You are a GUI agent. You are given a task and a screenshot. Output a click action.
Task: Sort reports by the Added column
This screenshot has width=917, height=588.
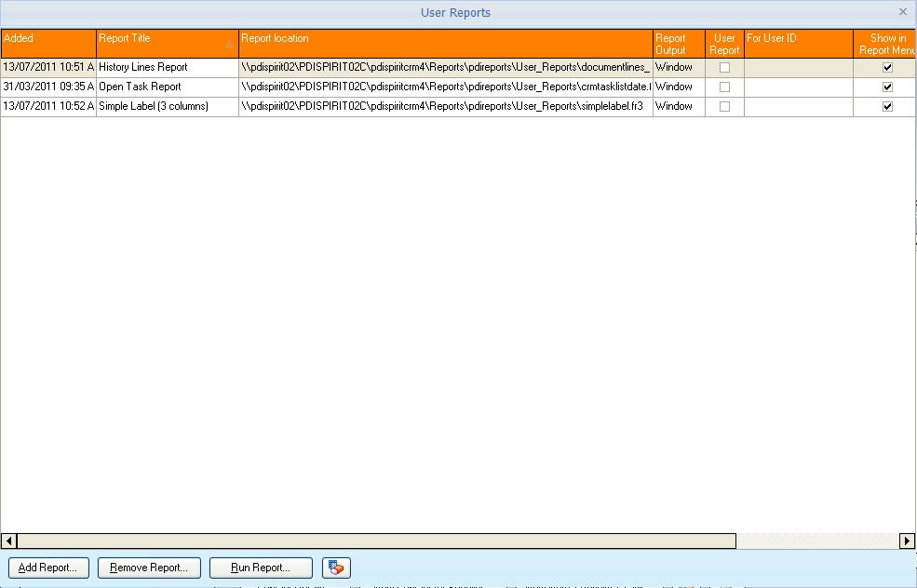coord(47,43)
